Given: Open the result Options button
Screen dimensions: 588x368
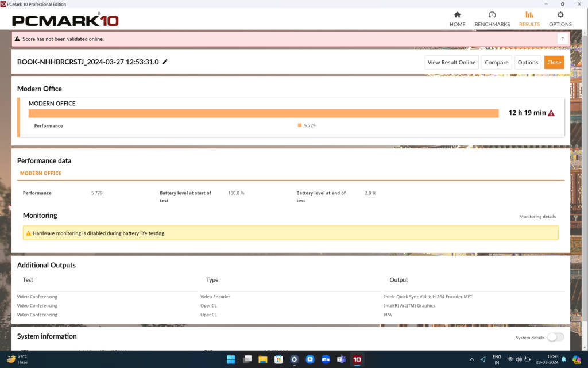Looking at the screenshot, I should [528, 62].
